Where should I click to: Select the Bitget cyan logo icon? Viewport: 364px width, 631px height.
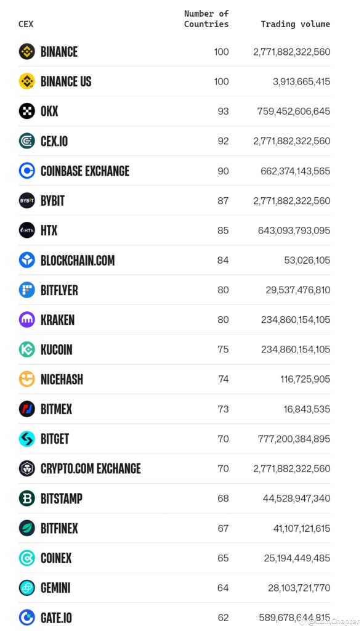[x=27, y=439]
